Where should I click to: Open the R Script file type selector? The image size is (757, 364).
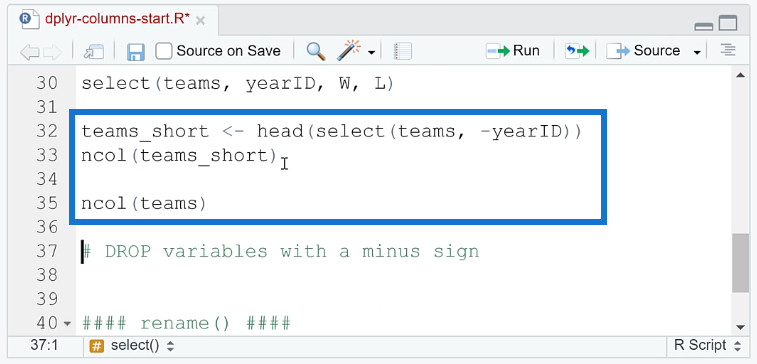point(707,345)
